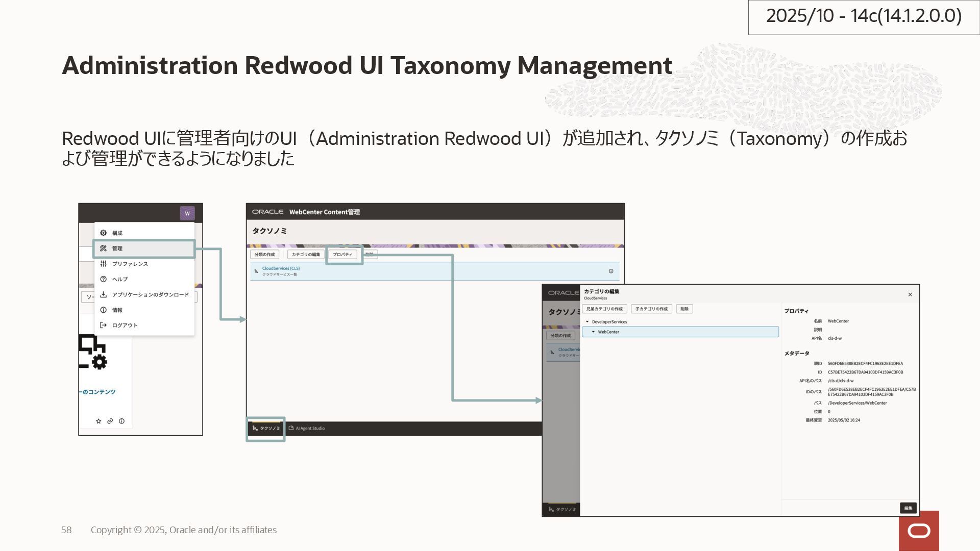
Task: Click the Oracle logo at bottom right
Action: (x=919, y=532)
